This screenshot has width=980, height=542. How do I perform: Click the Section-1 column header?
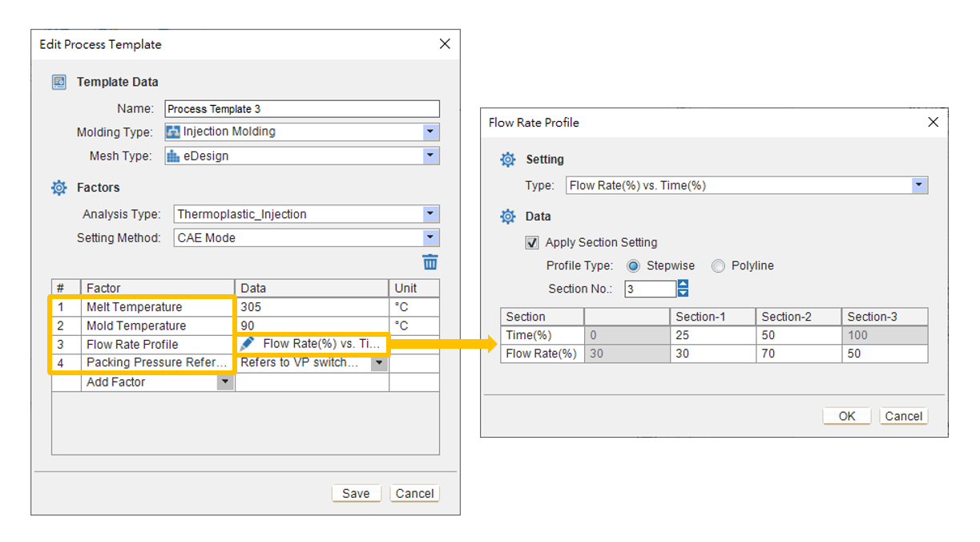pos(712,317)
